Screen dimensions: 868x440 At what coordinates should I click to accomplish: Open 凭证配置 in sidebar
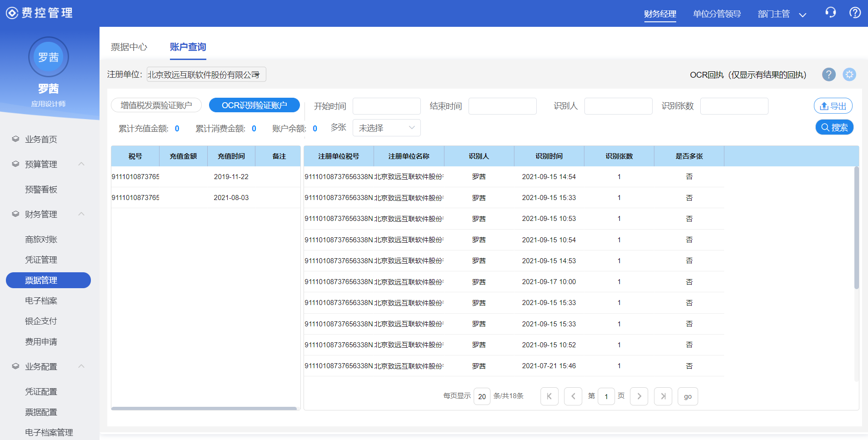click(x=41, y=392)
